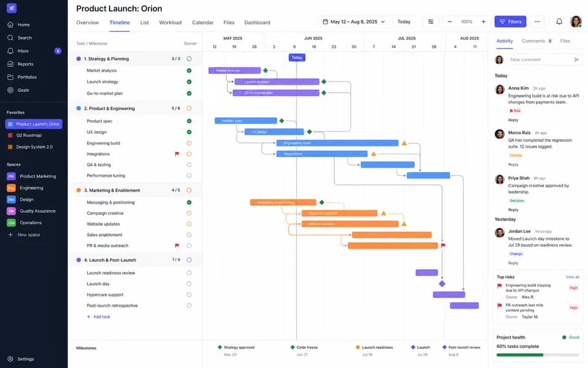Reply to Anna Kim's activity post
Viewport: 588px width, 368px height.
click(513, 120)
